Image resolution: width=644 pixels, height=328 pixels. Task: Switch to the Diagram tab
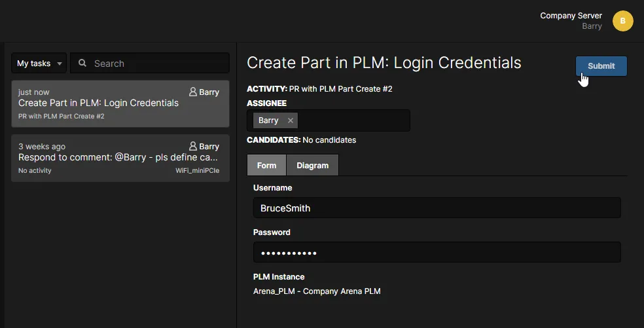point(313,165)
